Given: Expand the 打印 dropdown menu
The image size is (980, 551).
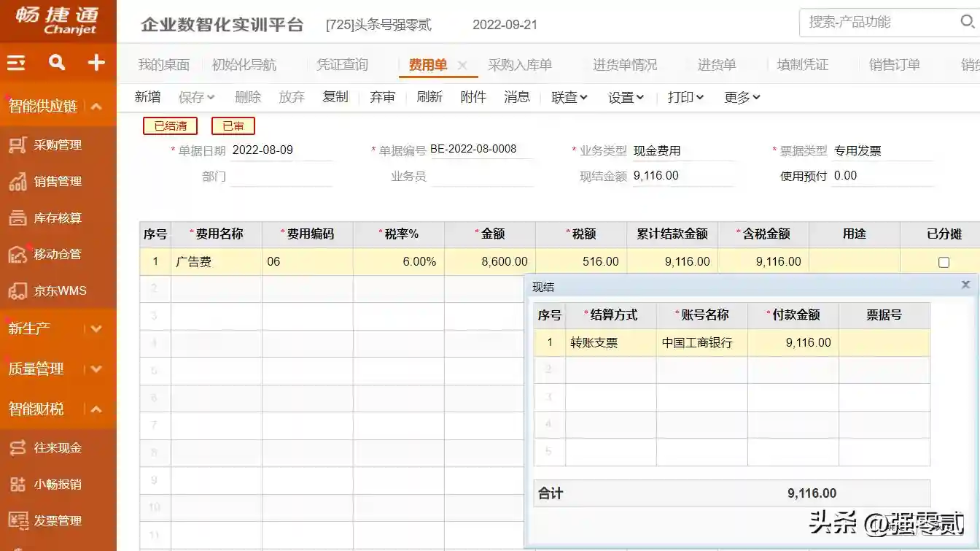Looking at the screenshot, I should coord(685,97).
